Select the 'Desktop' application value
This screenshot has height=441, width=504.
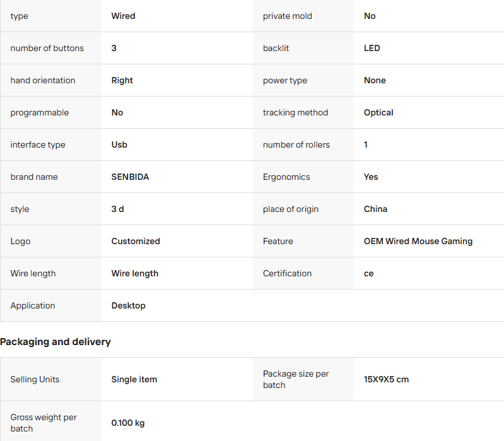click(x=128, y=306)
